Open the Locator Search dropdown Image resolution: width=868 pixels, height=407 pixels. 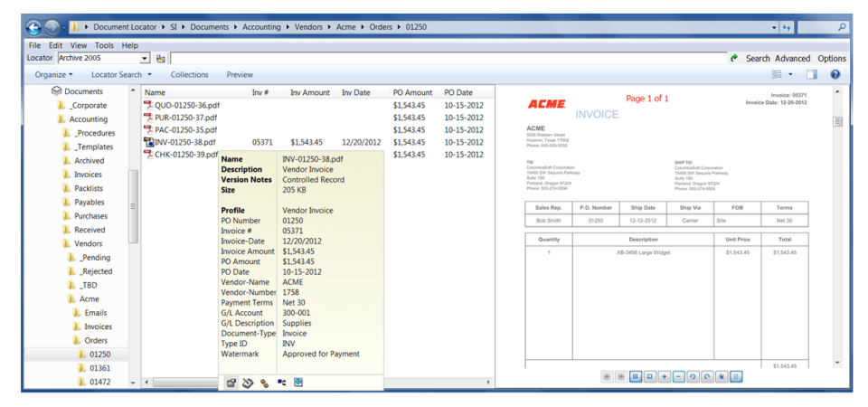pyautogui.click(x=121, y=74)
